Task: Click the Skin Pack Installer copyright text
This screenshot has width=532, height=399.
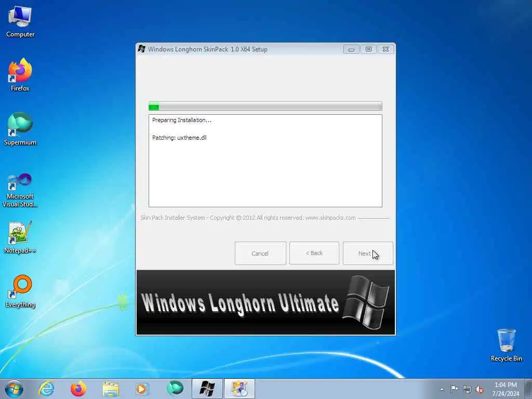Action: [x=248, y=218]
